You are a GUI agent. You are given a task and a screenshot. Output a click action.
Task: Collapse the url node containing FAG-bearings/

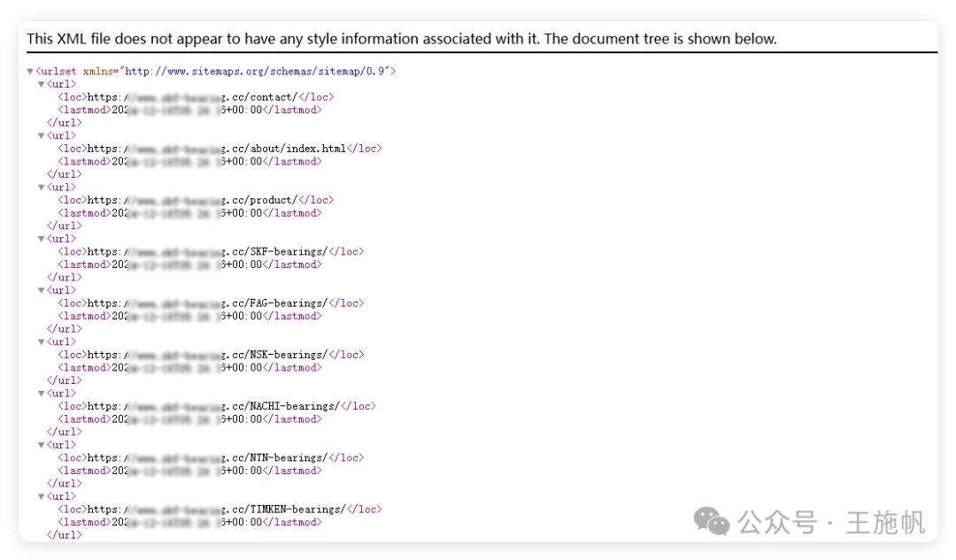coord(42,291)
